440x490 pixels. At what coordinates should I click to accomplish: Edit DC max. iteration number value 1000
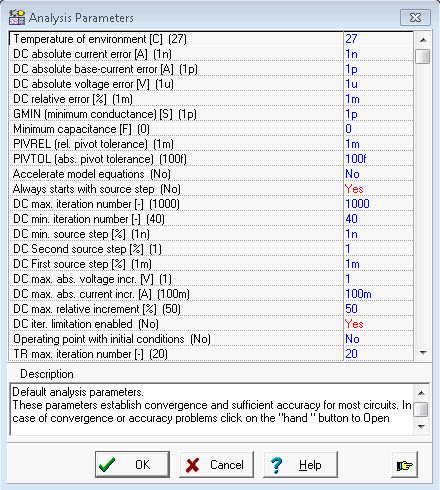coord(378,204)
